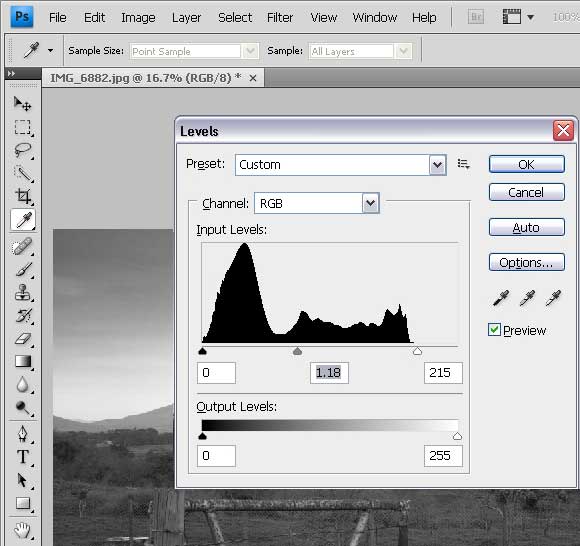580x546 pixels.
Task: Open the Options... button in Levels
Action: coord(527,262)
